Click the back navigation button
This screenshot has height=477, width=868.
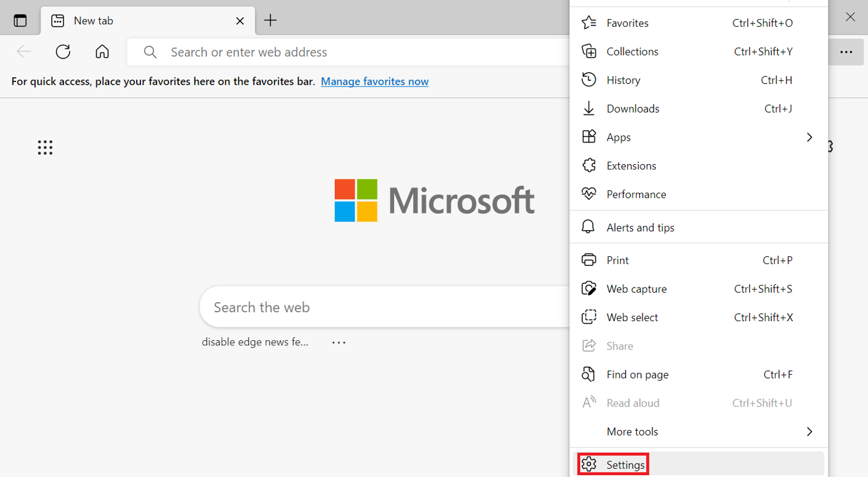24,52
